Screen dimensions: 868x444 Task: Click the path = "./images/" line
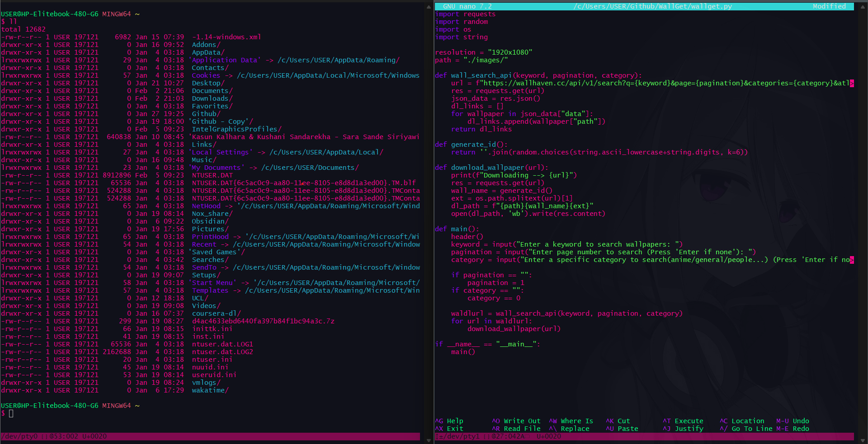pos(472,60)
